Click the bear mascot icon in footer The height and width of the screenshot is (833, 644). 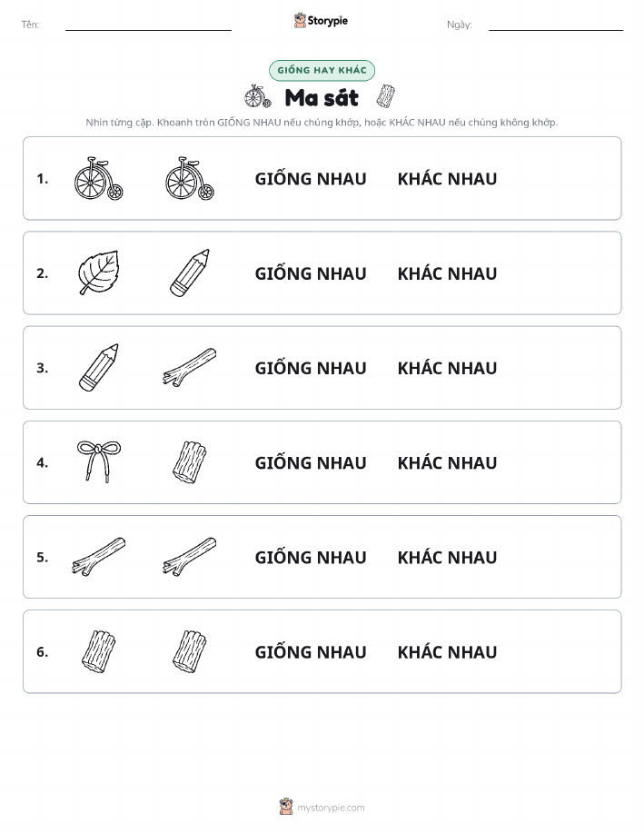(286, 807)
